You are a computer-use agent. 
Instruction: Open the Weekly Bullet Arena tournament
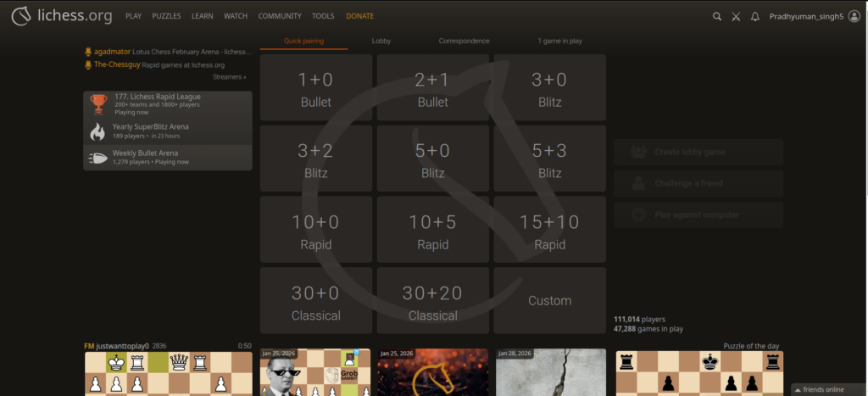(x=168, y=157)
